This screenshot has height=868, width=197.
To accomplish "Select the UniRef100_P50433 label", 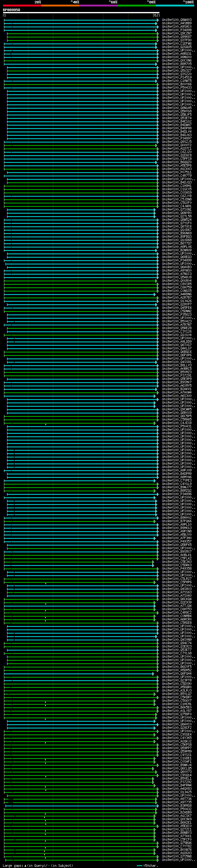I will (177, 88).
